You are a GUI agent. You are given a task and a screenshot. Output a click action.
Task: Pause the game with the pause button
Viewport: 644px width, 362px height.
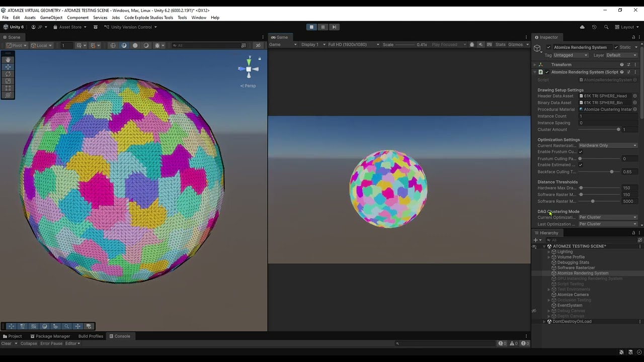(323, 27)
